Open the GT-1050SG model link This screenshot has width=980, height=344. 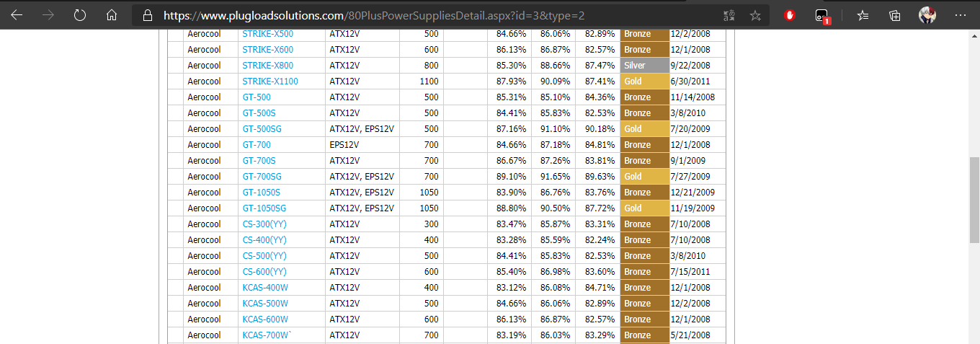pos(264,208)
